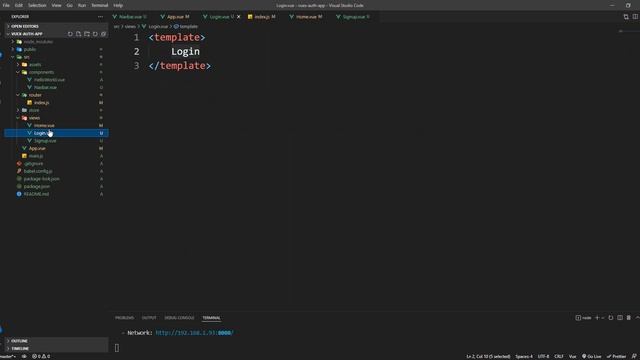
Task: Open index.js under router folder
Action: (x=56, y=102)
